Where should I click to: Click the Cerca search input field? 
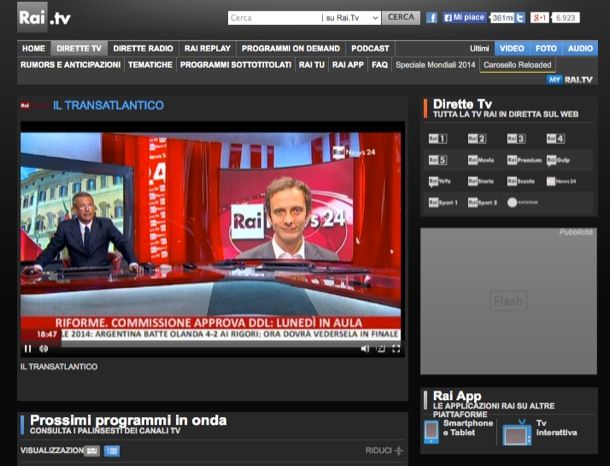click(x=275, y=18)
